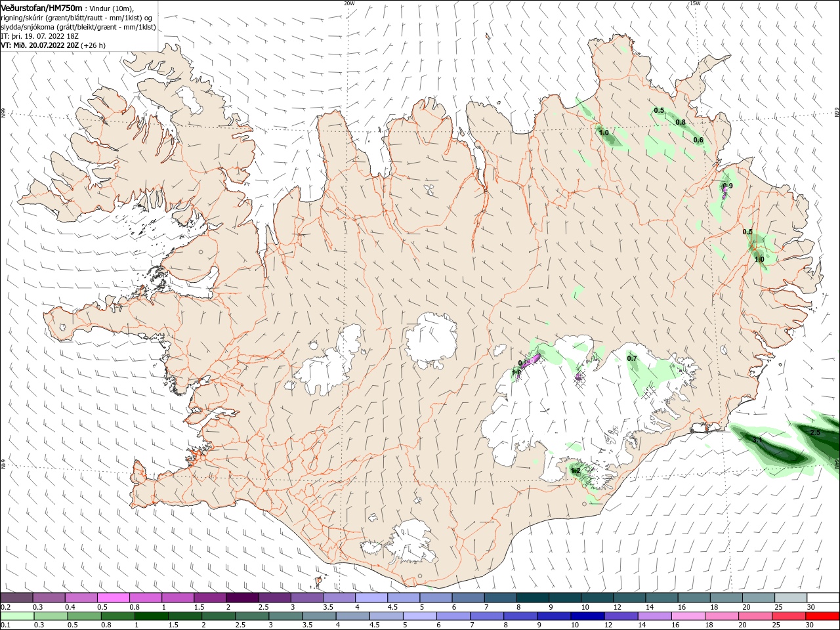Click the 0.7 precipitation value over Vatnajökull
This screenshot has height=630, width=840.
(632, 358)
